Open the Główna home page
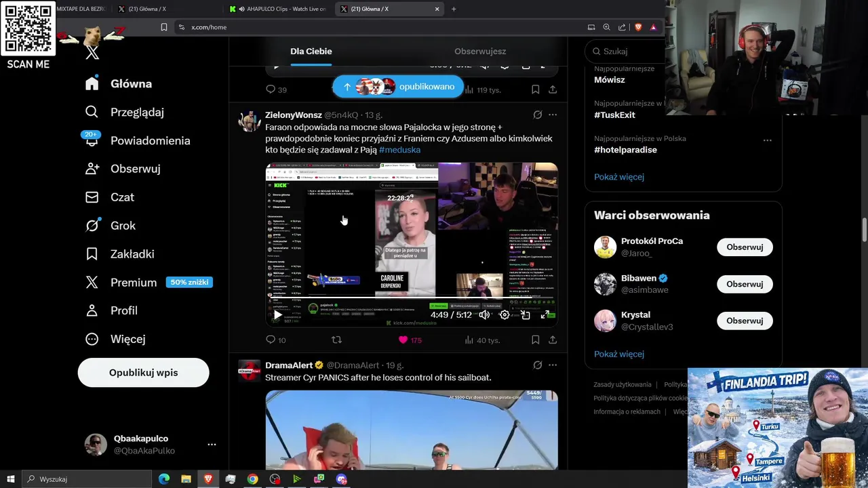Screen dimensions: 868x488 119,83
